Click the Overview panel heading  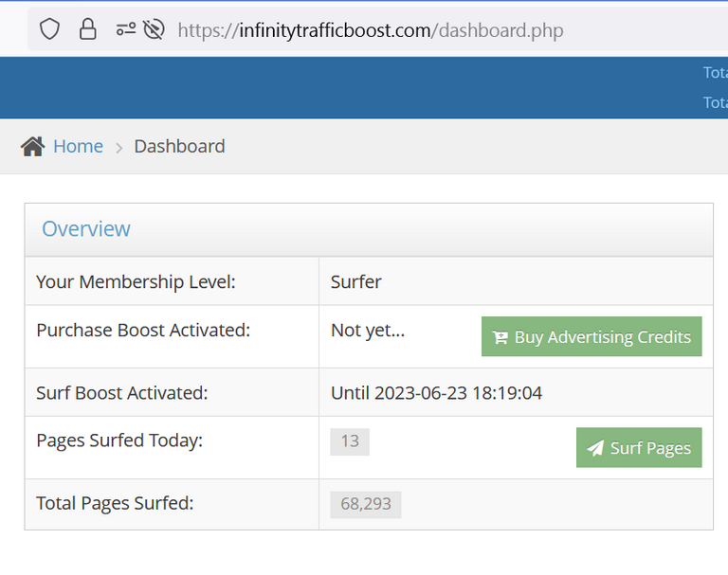coord(86,229)
